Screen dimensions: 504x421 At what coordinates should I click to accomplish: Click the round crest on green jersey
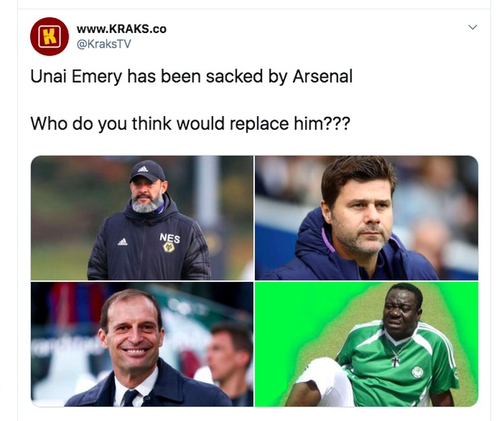pos(417,372)
